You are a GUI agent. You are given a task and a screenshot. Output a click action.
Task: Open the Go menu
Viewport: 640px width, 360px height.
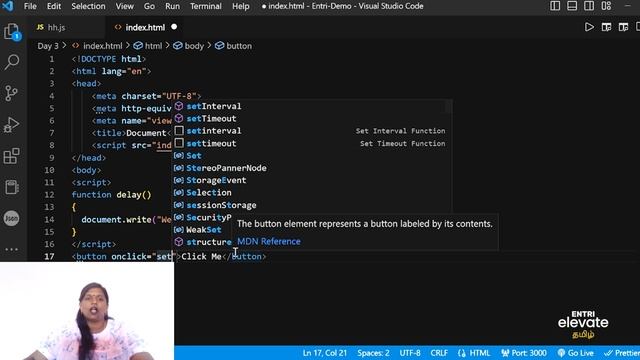149,6
